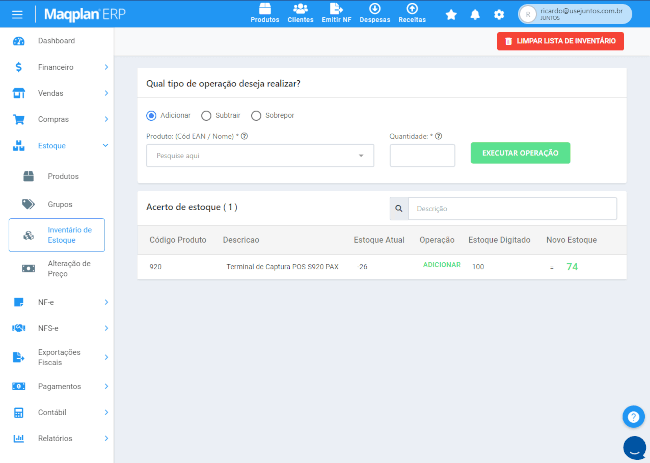Click the Pagamentos banknote icon
Viewport: 650px width, 463px height.
point(19,386)
